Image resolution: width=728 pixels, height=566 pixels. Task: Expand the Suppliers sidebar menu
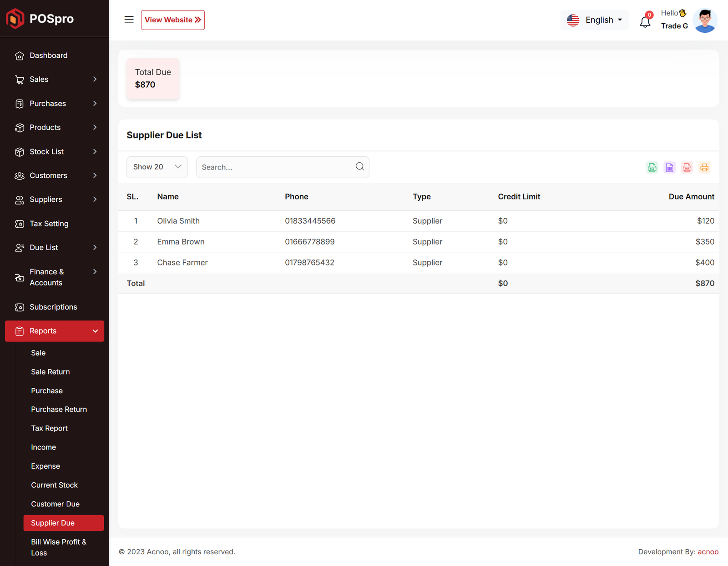click(x=55, y=200)
